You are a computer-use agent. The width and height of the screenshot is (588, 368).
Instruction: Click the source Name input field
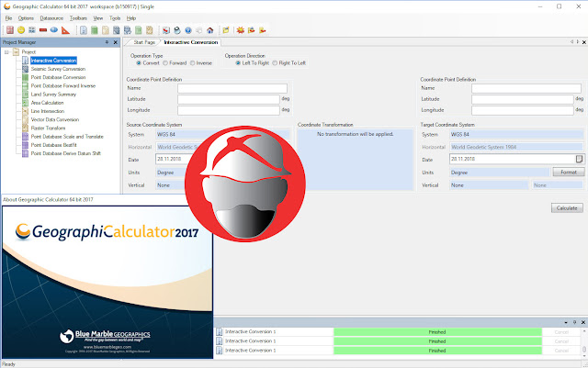[x=232, y=88]
